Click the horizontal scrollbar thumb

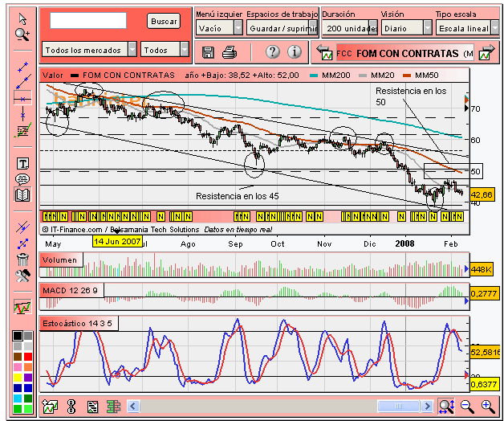click(399, 407)
